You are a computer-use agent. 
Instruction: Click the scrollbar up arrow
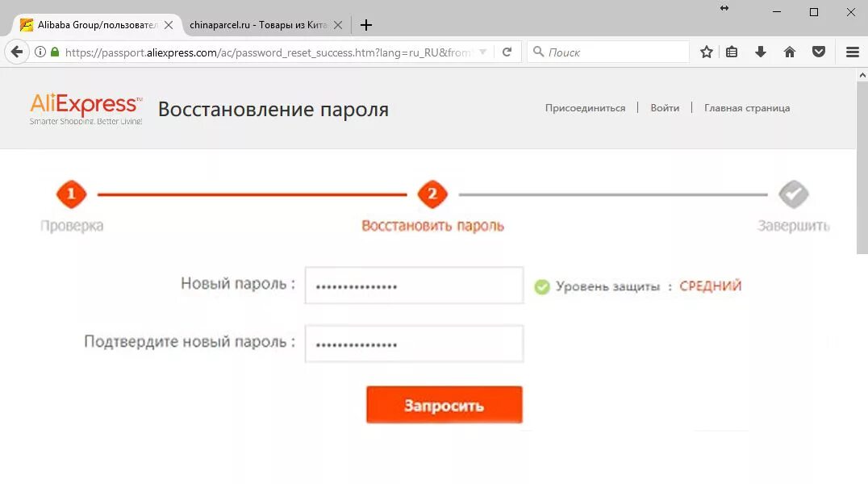862,75
